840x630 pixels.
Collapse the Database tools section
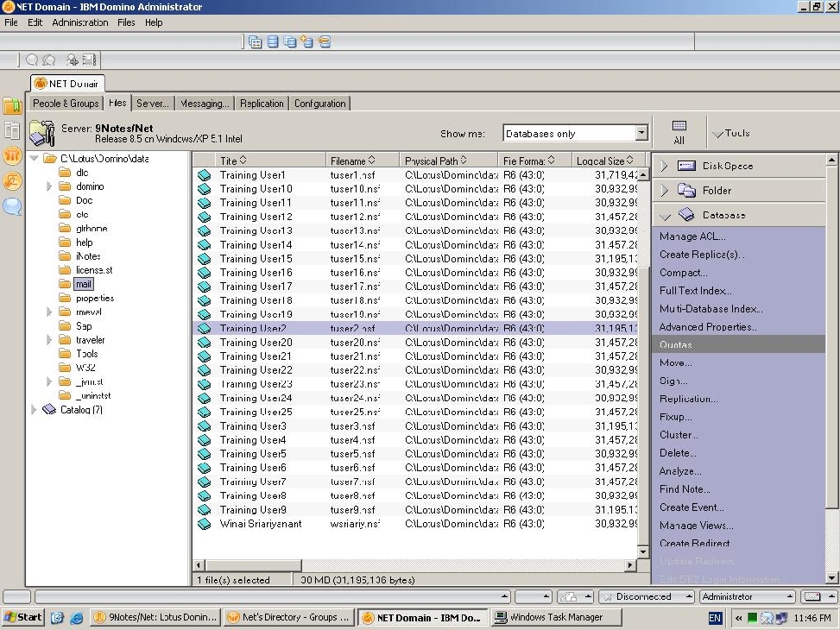(x=665, y=216)
